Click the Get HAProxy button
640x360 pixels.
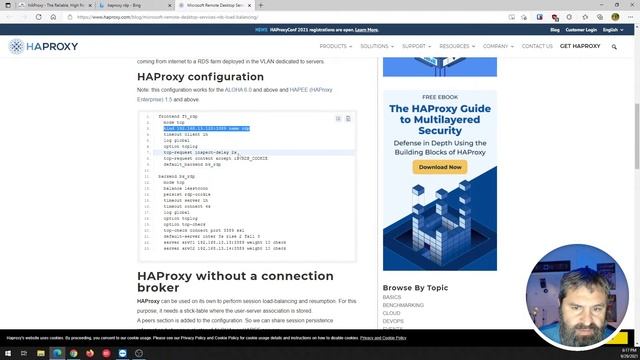coord(580,46)
